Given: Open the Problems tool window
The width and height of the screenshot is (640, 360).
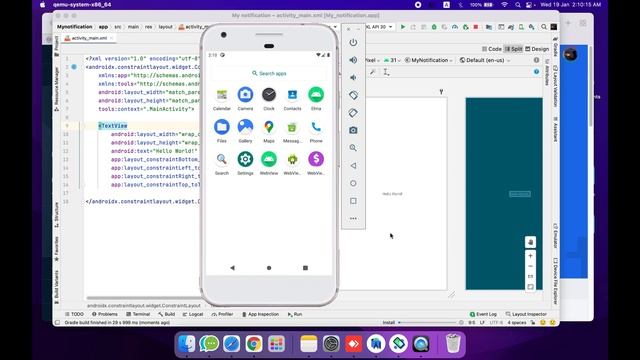Looking at the screenshot, I should coord(104,314).
